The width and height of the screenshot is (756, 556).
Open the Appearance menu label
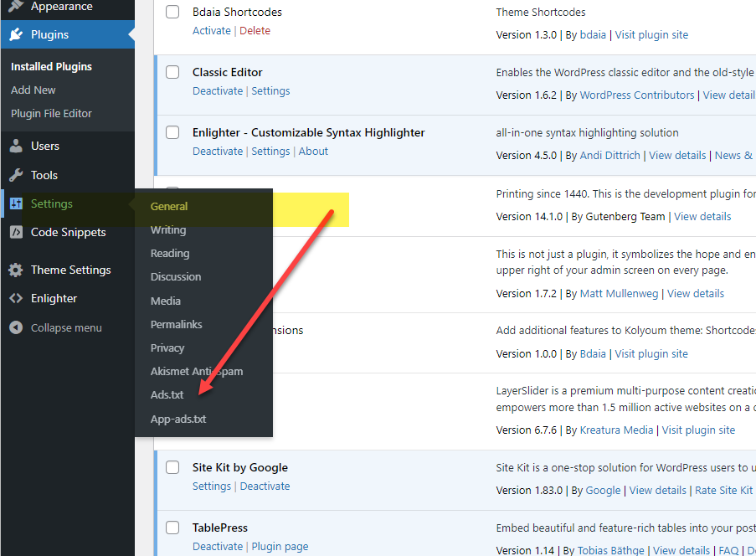click(62, 6)
